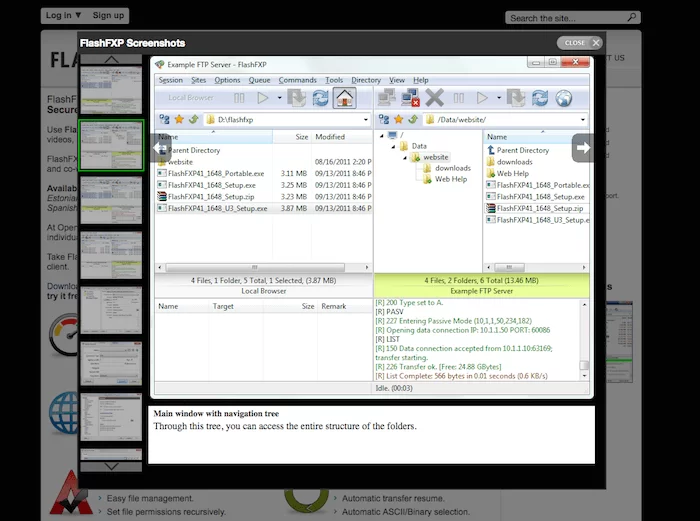Viewport: 700px width, 521px height.
Task: Click the left pane Refresh icon
Action: click(320, 98)
